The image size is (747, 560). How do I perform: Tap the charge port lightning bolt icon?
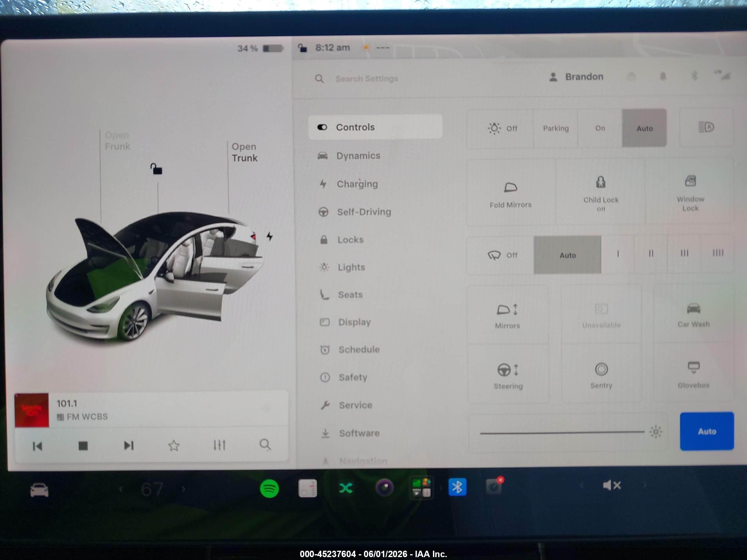click(x=269, y=236)
